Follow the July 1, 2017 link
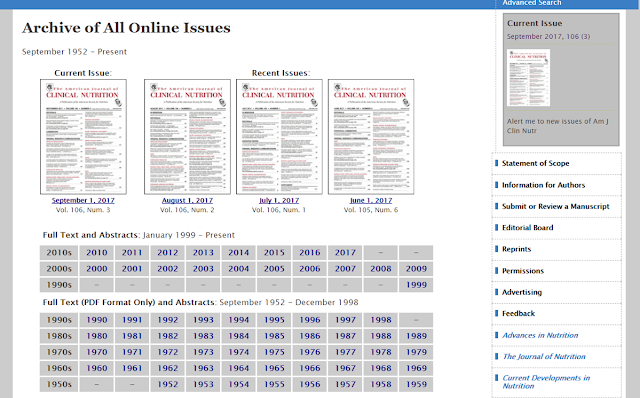The height and width of the screenshot is (398, 640). click(279, 200)
